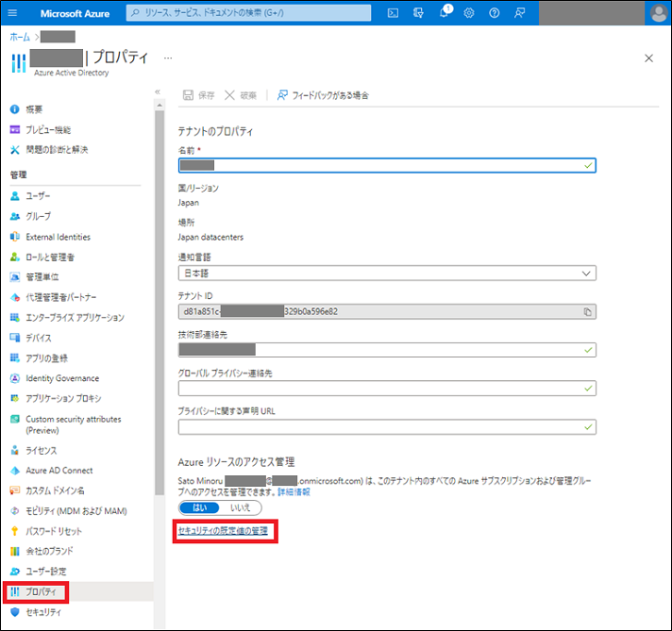Click the グループ people icon
The image size is (672, 631).
click(x=14, y=216)
